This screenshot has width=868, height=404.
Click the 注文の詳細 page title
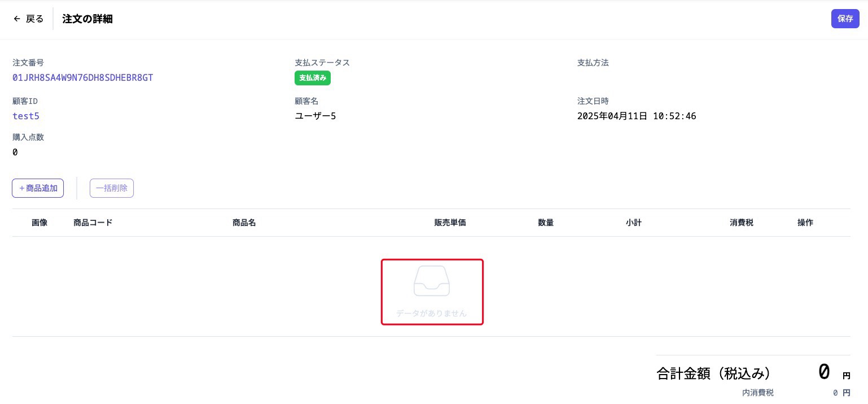click(x=87, y=19)
